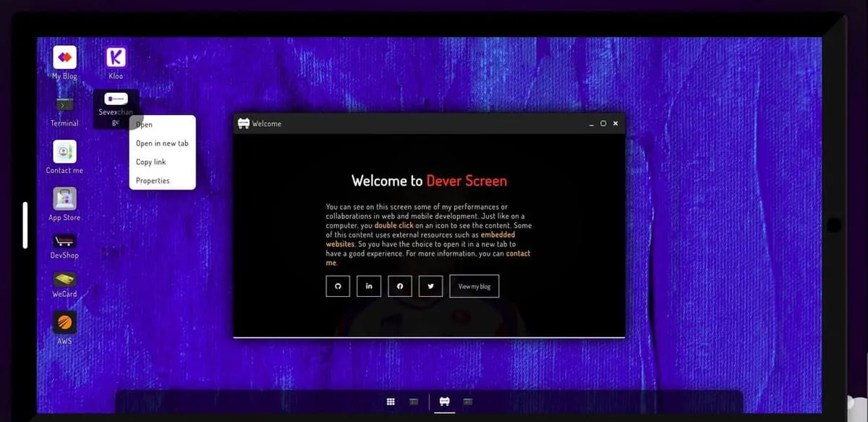Click the Twitter social button
The image size is (868, 422).
[430, 286]
